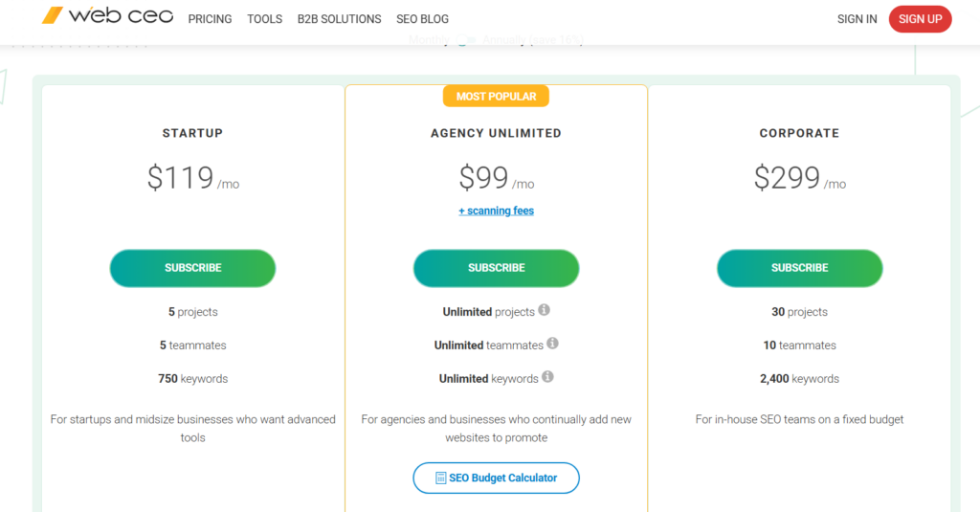The width and height of the screenshot is (980, 512).
Task: Navigate to the SEO Blog
Action: [x=422, y=19]
